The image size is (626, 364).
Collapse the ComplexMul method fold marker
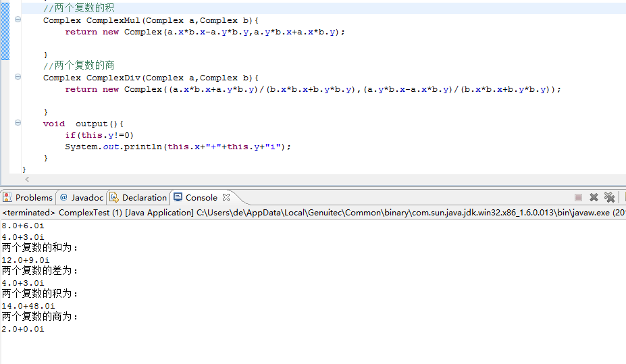(18, 20)
